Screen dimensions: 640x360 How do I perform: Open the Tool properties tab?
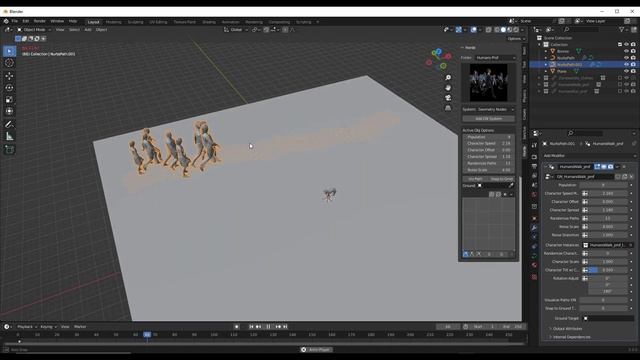coord(534,146)
